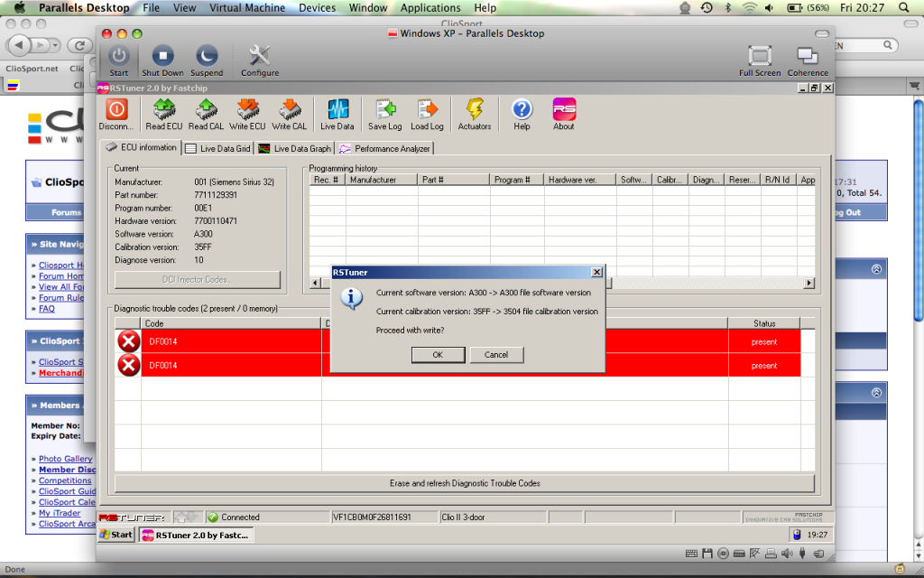Open the Live Data Graph tab

(x=294, y=148)
